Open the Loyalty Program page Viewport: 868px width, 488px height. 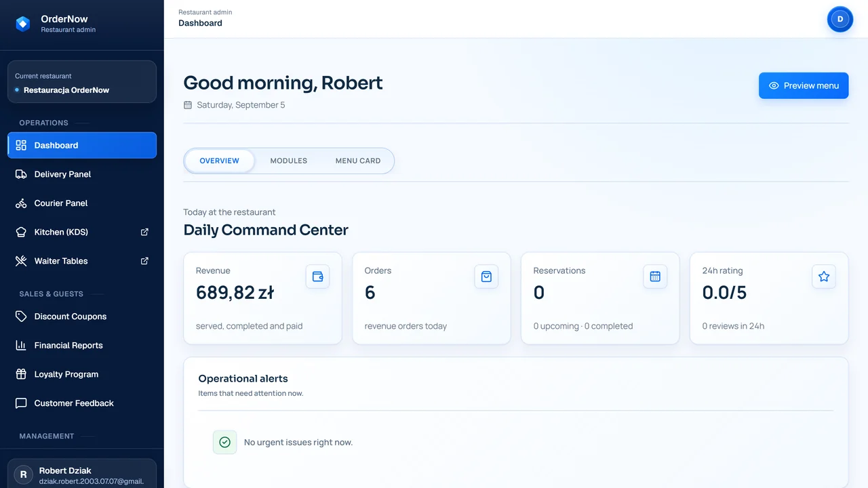[82, 374]
